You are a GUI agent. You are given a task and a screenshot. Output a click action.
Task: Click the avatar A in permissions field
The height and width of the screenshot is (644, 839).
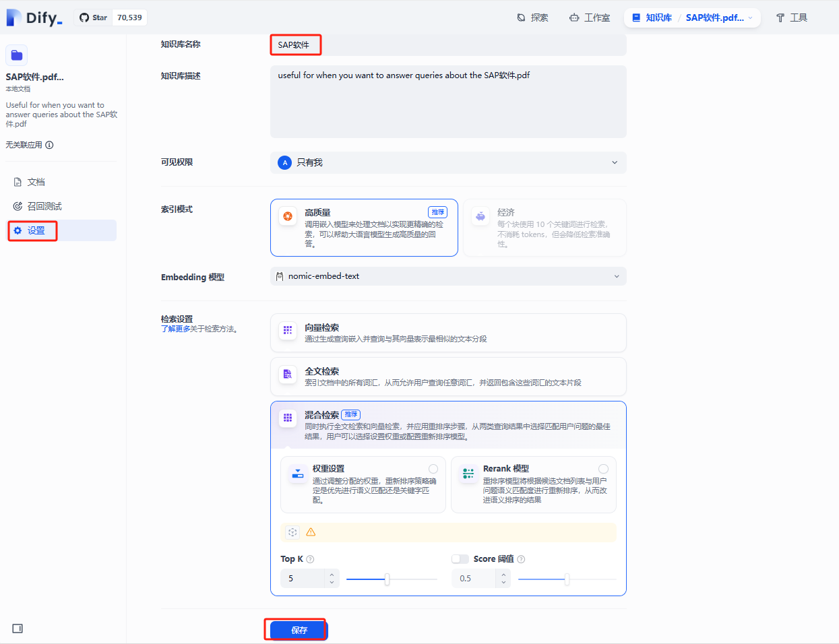pyautogui.click(x=285, y=162)
